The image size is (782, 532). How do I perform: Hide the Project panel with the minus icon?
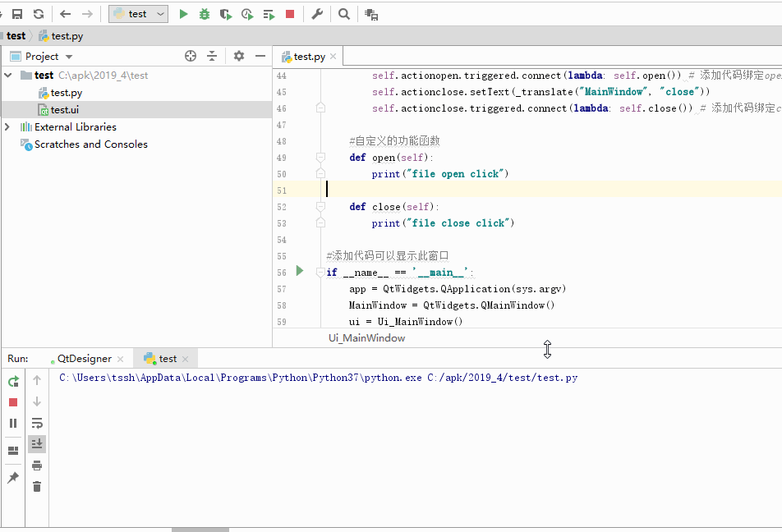tap(260, 56)
